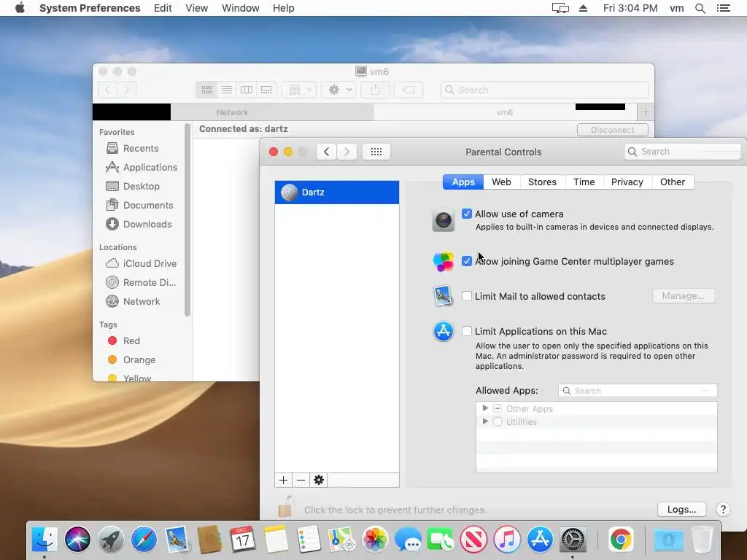Open Maps app in the Dock

pyautogui.click(x=341, y=540)
